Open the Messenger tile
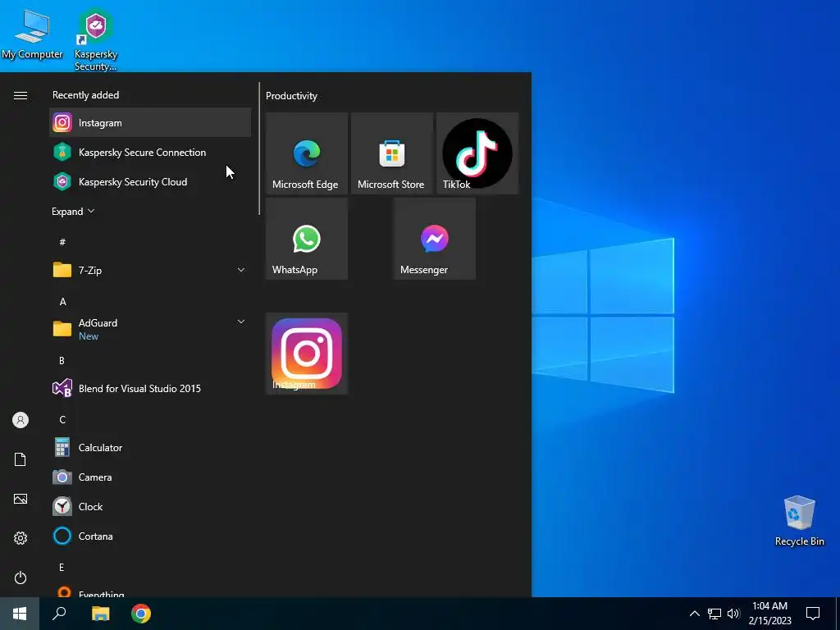 [x=435, y=239]
